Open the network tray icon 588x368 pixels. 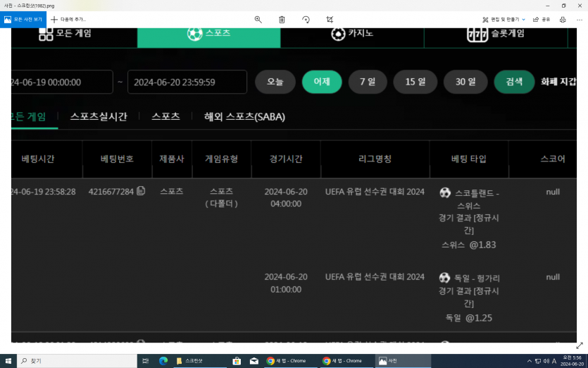tap(538, 361)
